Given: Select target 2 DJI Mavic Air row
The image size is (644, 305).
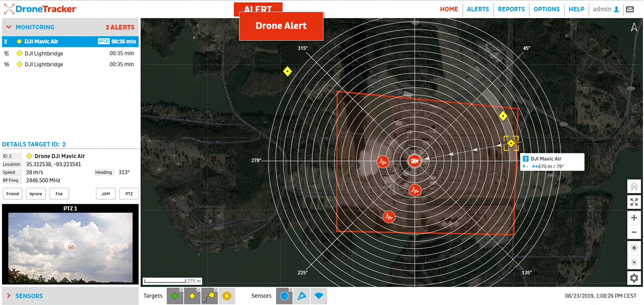Looking at the screenshot, I should coord(69,41).
